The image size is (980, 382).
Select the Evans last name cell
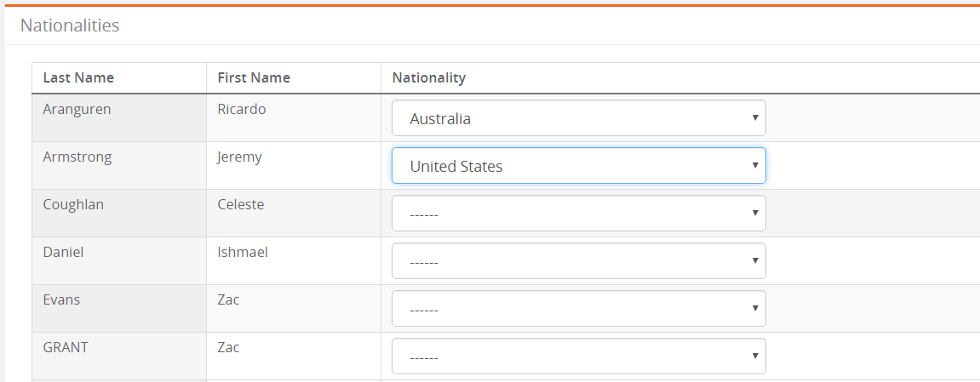[x=118, y=308]
